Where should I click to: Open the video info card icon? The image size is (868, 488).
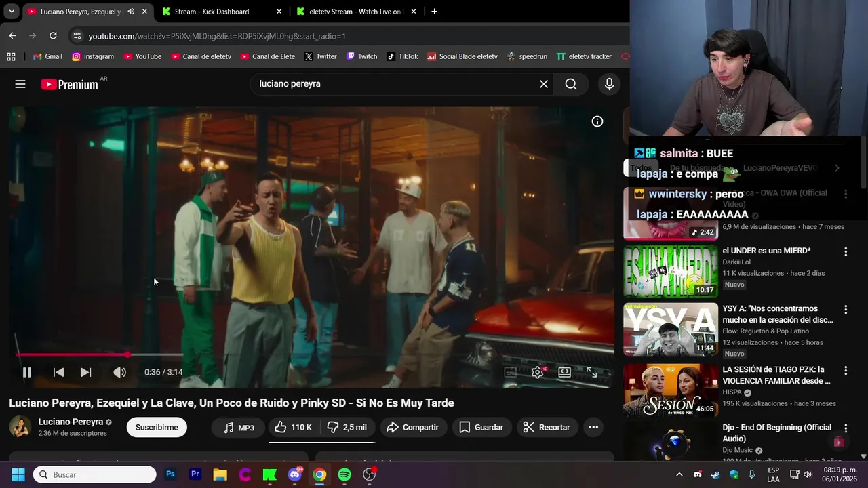597,121
